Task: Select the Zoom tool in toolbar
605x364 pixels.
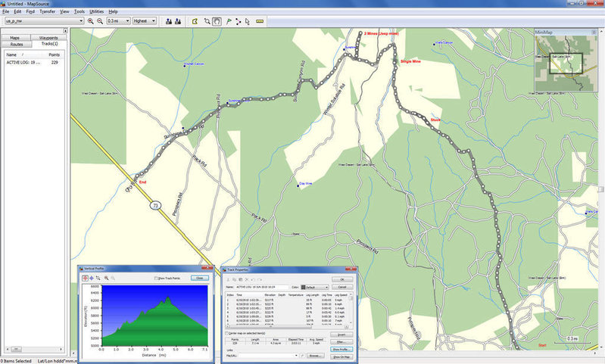Action: [207, 21]
